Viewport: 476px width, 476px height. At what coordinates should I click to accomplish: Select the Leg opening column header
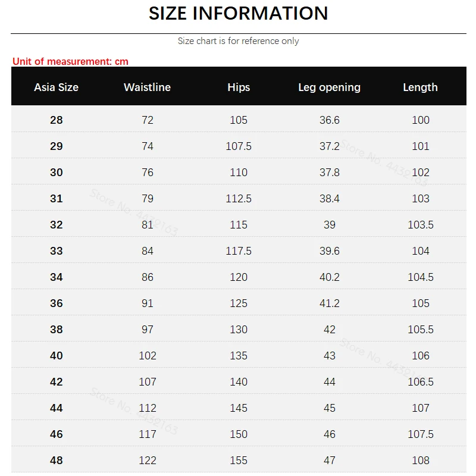[x=330, y=87]
